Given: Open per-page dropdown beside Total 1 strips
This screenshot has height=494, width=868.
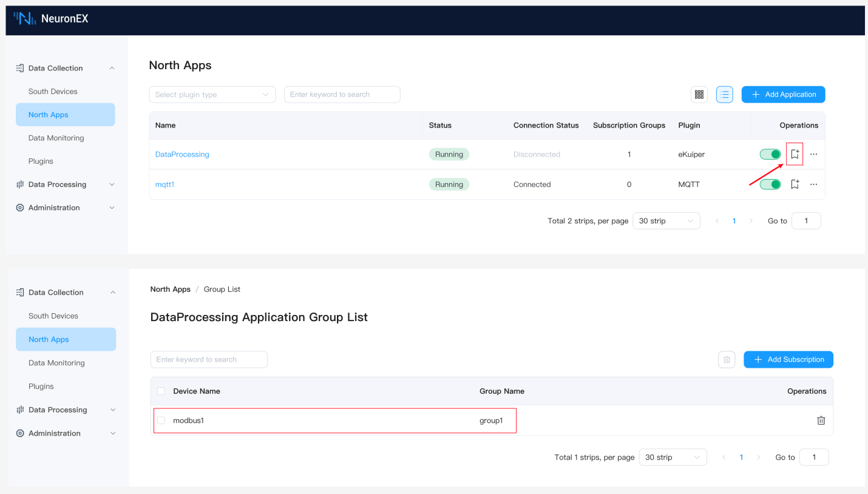Looking at the screenshot, I should coord(673,458).
